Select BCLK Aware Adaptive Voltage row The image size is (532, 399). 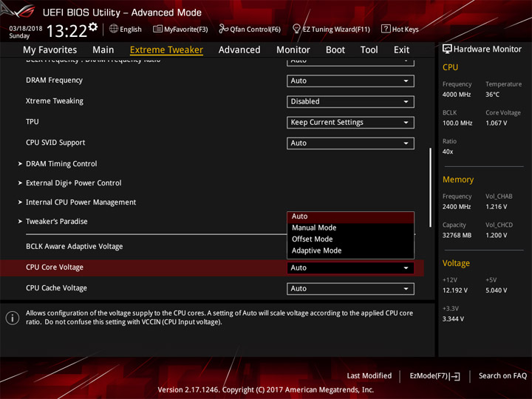tap(75, 246)
